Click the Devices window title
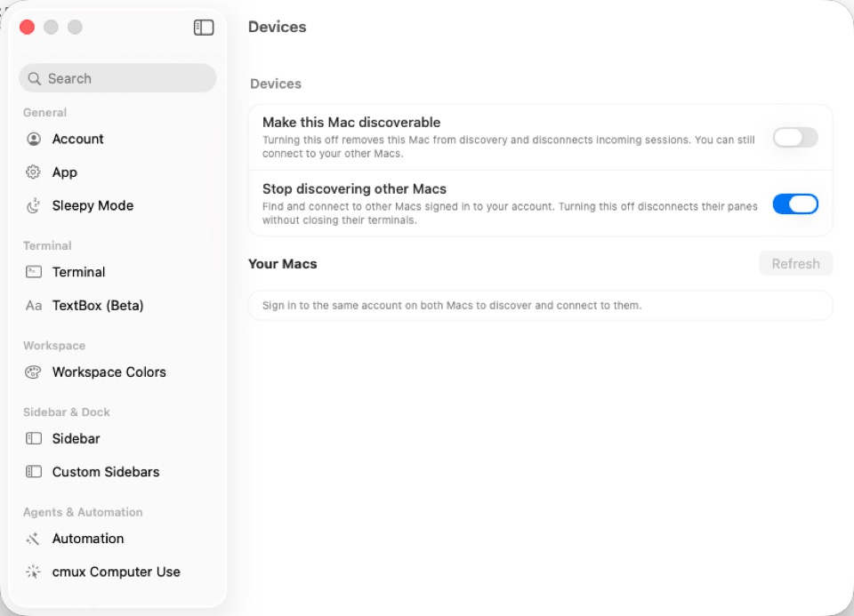The height and width of the screenshot is (616, 854). click(278, 28)
